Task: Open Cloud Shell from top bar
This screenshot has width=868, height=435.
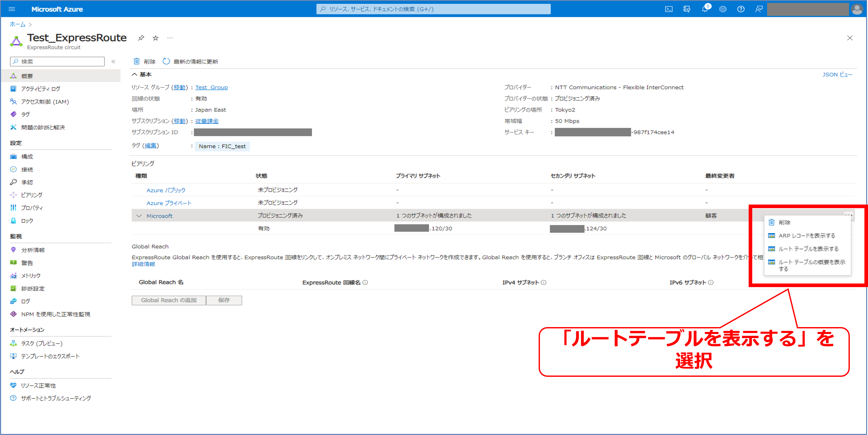Action: 668,9
